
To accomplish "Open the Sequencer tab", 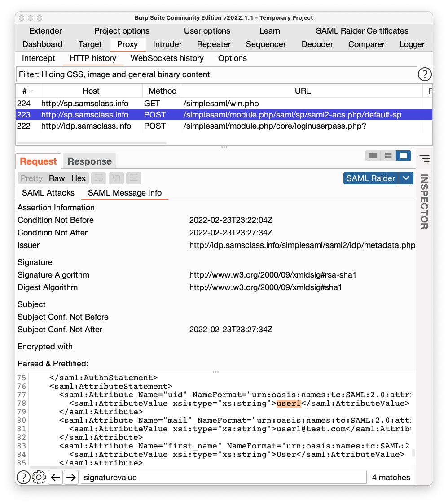I will (x=266, y=44).
